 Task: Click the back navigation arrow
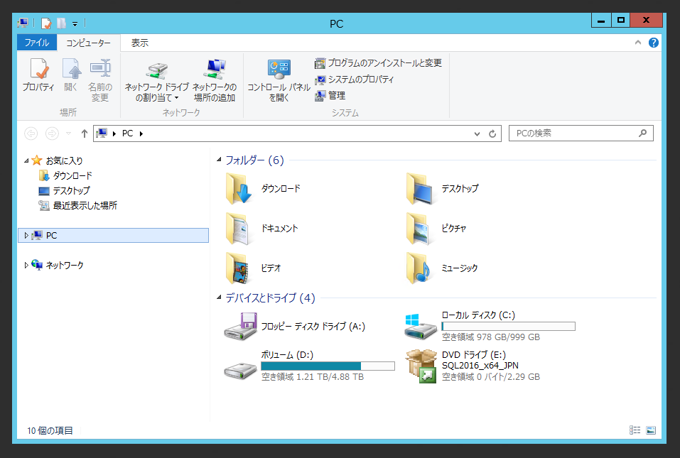pyautogui.click(x=31, y=134)
